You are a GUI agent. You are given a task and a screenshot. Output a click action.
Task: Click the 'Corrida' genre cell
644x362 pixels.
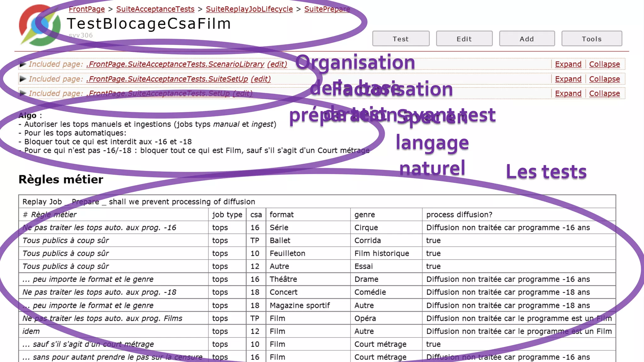click(386, 240)
